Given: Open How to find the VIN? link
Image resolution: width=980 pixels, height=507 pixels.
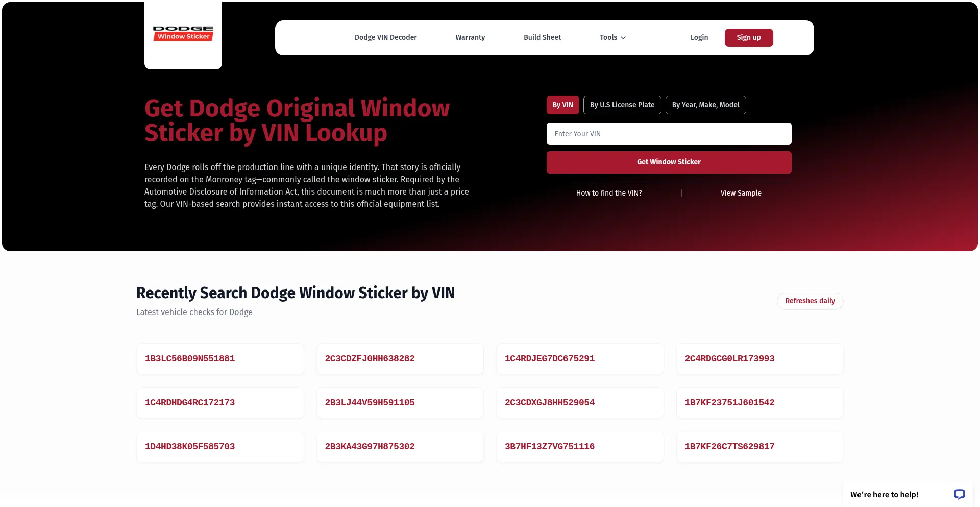Looking at the screenshot, I should 609,193.
